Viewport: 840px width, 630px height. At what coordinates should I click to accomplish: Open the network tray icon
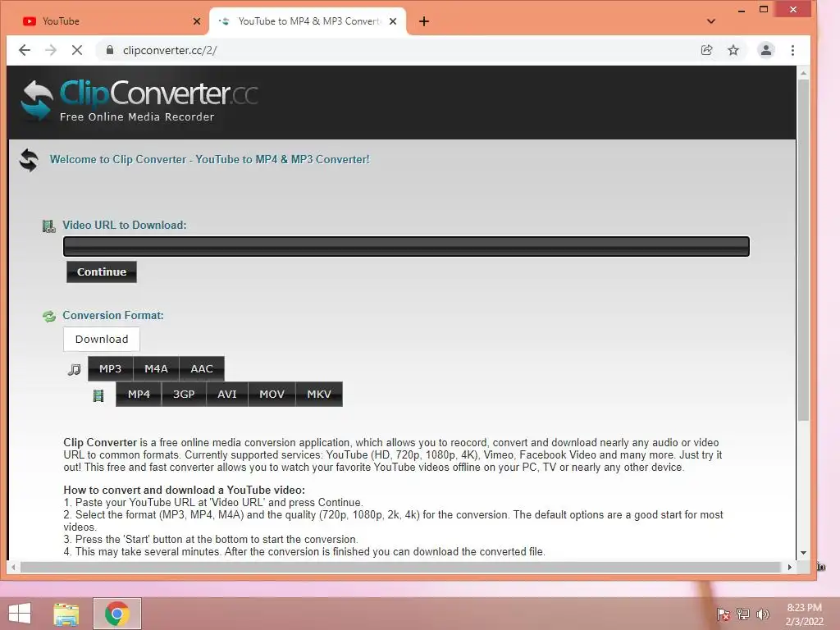pyautogui.click(x=743, y=614)
